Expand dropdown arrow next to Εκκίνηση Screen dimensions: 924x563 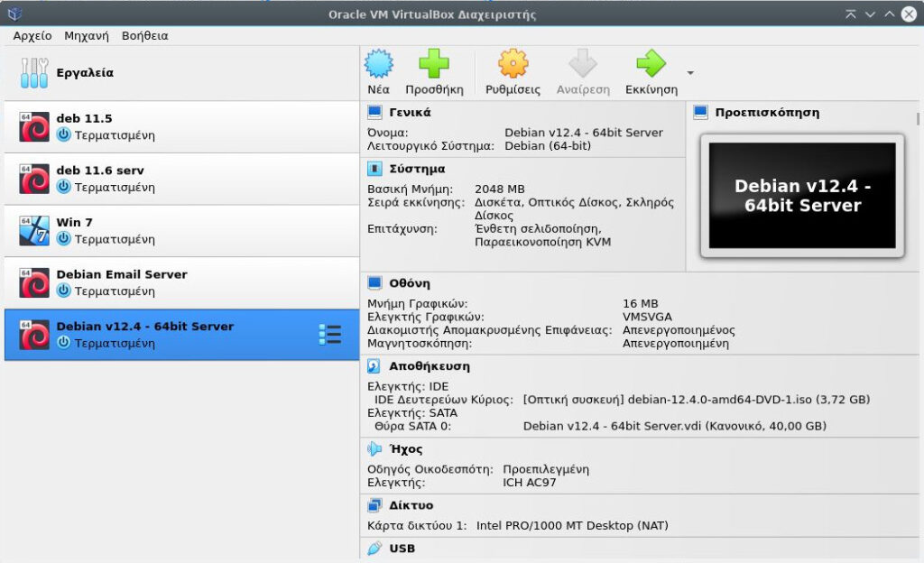point(690,73)
